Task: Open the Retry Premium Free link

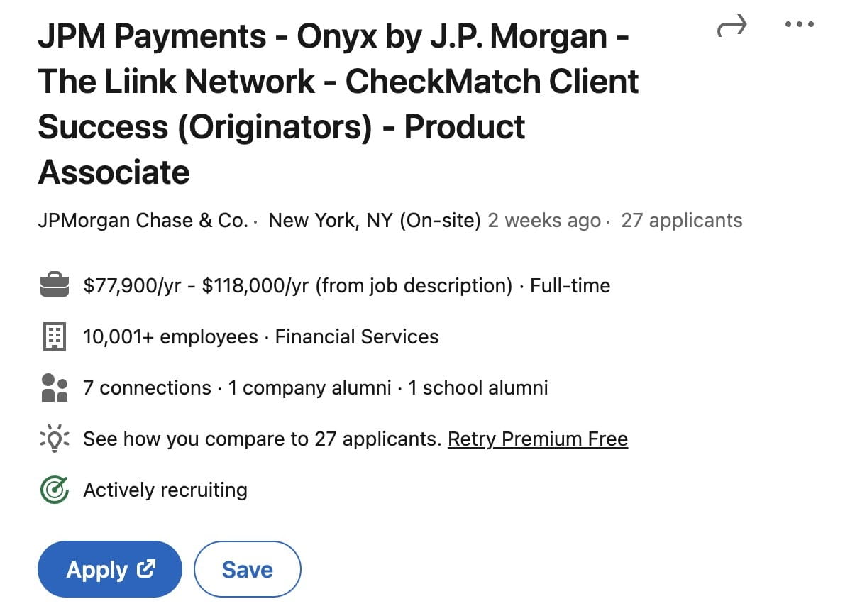Action: click(537, 439)
